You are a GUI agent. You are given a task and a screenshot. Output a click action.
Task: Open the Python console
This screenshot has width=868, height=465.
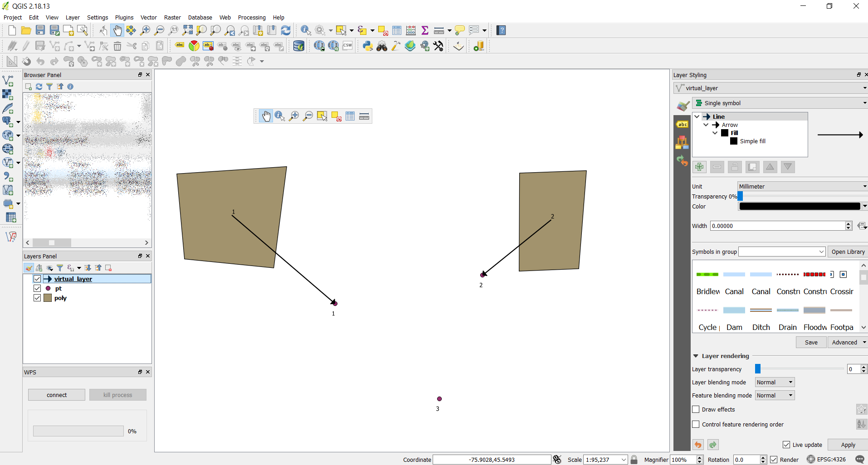pos(368,46)
